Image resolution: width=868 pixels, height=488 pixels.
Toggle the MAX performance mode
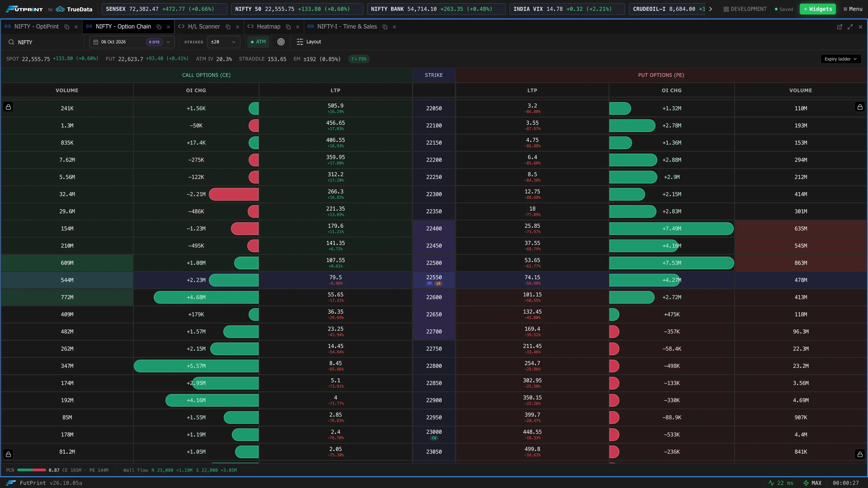(x=813, y=483)
